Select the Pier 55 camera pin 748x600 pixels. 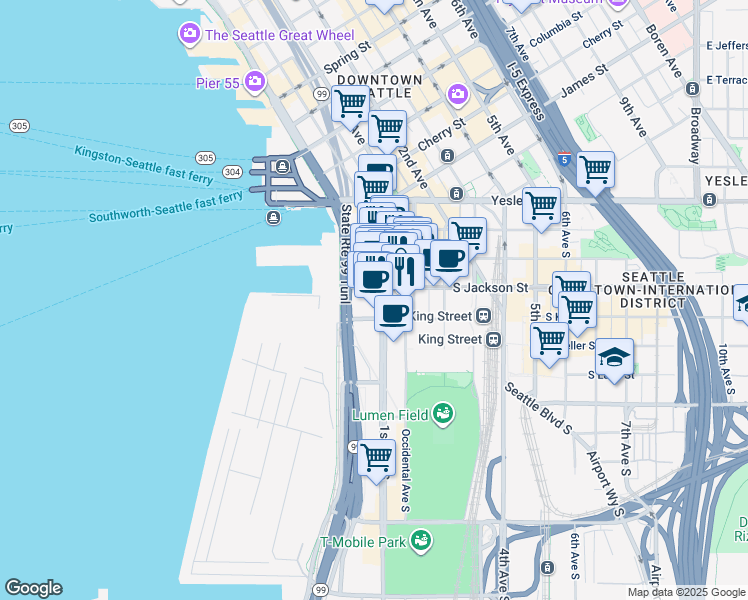coord(255,82)
